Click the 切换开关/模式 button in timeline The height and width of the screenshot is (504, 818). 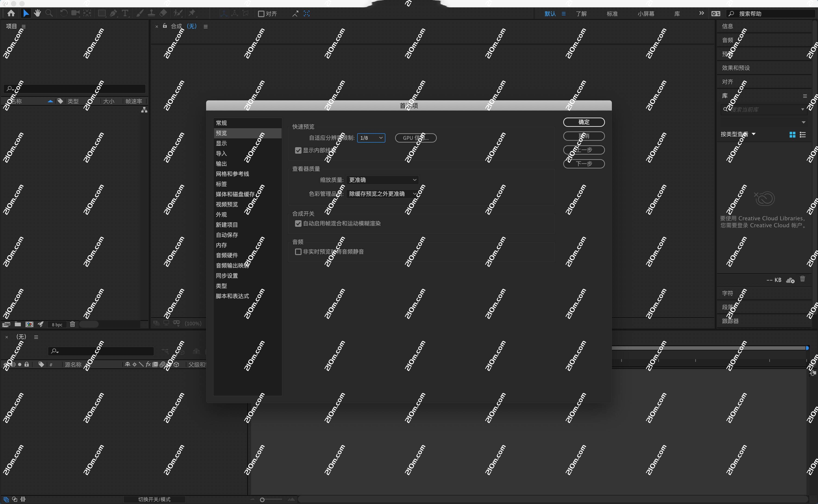[x=154, y=499]
